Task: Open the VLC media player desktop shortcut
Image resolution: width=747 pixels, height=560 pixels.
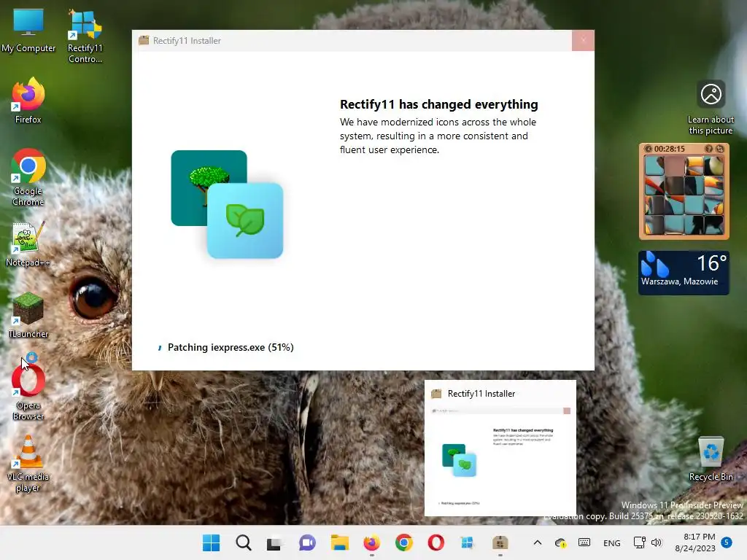Action: 28,464
